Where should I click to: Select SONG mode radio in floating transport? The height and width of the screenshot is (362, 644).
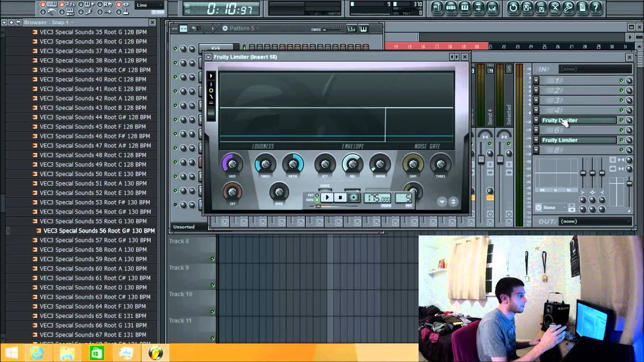(317, 200)
